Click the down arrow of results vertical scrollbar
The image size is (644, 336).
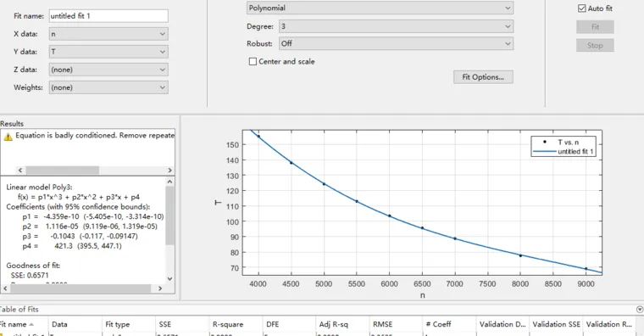tap(170, 278)
